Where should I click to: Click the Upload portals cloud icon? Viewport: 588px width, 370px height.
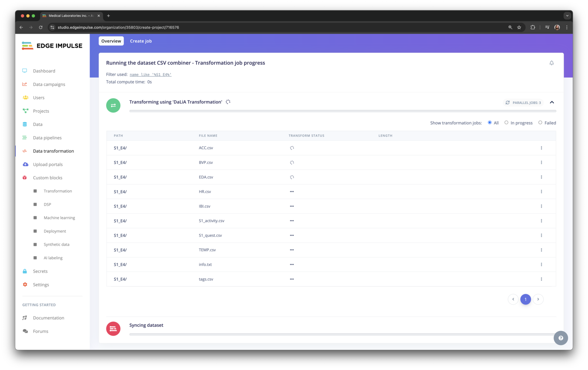pos(25,164)
